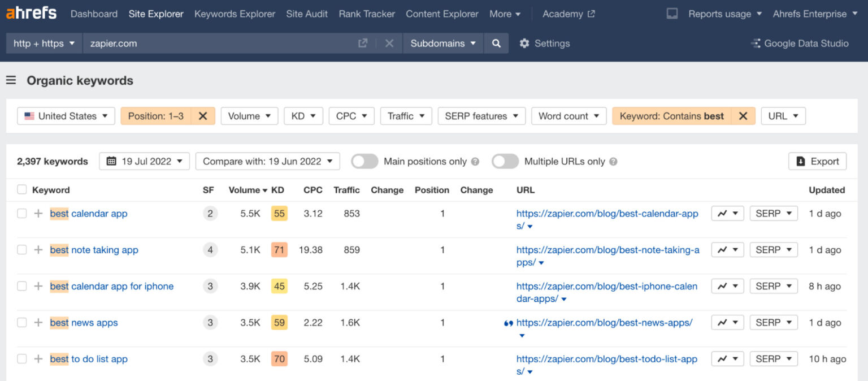Open position chart for best to do list app

coord(727,359)
